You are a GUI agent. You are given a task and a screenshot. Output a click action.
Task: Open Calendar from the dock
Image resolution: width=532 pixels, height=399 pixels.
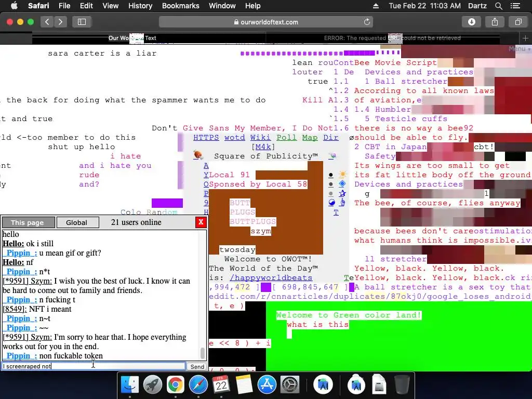(221, 385)
